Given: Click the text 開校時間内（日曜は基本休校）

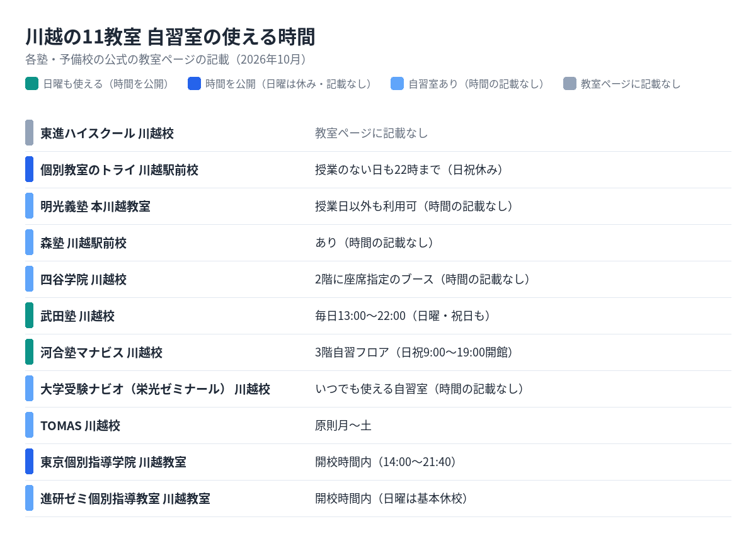Looking at the screenshot, I should click(394, 499).
